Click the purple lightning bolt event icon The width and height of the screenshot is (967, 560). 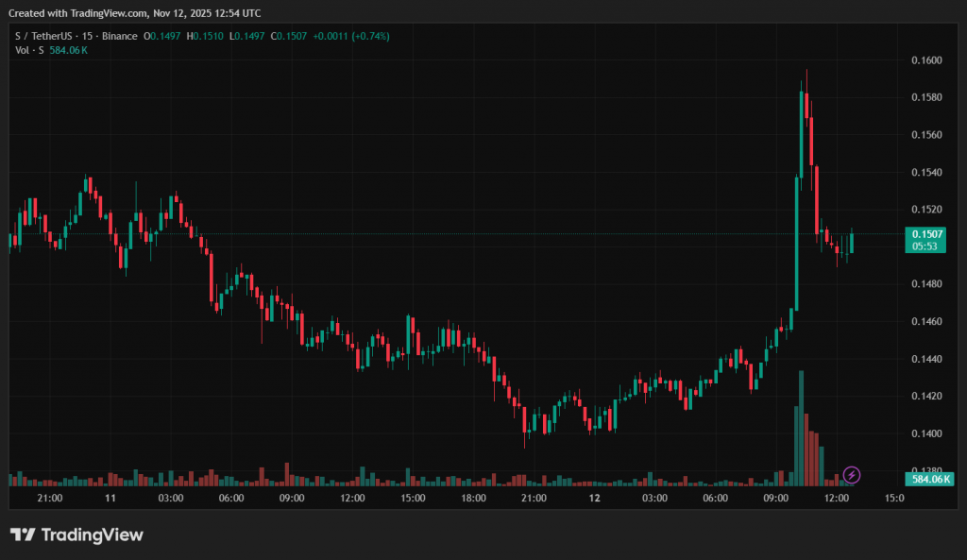[851, 474]
